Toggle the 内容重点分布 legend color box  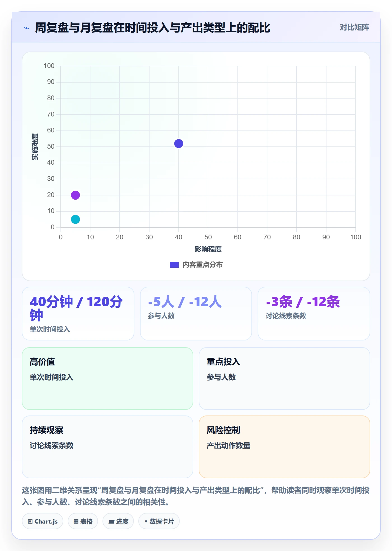click(x=174, y=265)
